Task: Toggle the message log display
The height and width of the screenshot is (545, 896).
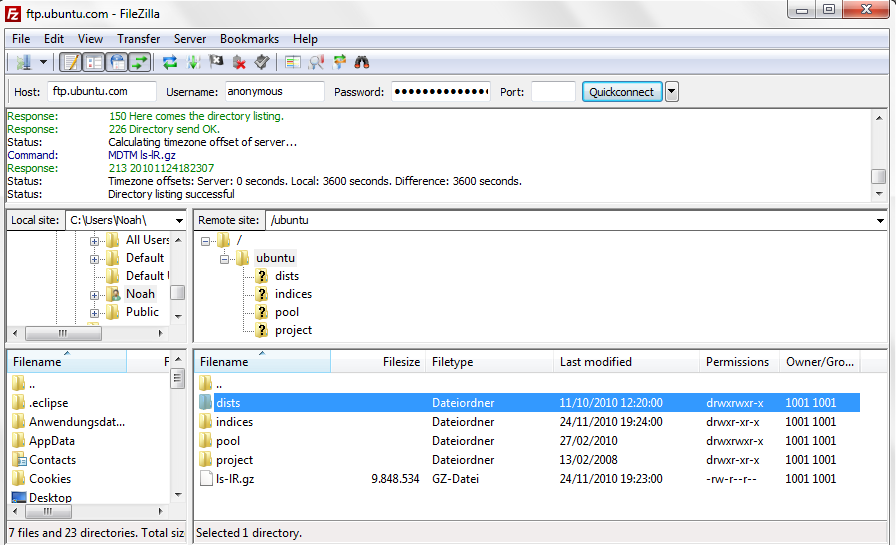Action: point(71,62)
